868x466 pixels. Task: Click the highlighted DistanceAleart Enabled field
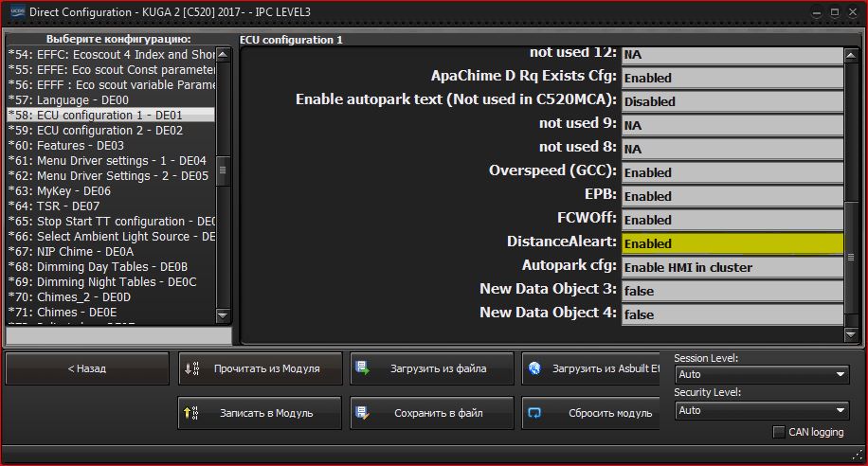coord(731,243)
